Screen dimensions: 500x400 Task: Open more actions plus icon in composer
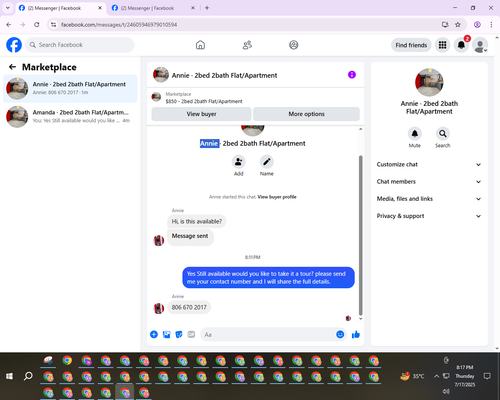pos(154,334)
